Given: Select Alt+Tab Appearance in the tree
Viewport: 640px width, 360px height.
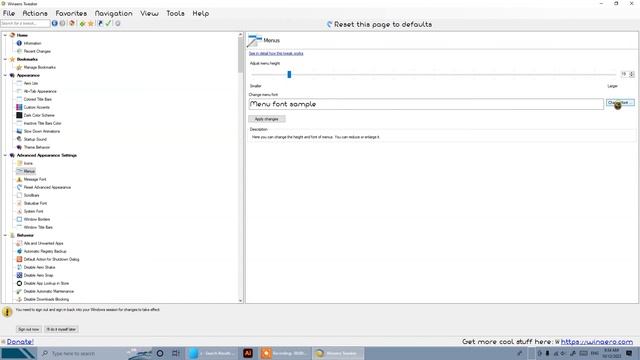Looking at the screenshot, I should 40,91.
